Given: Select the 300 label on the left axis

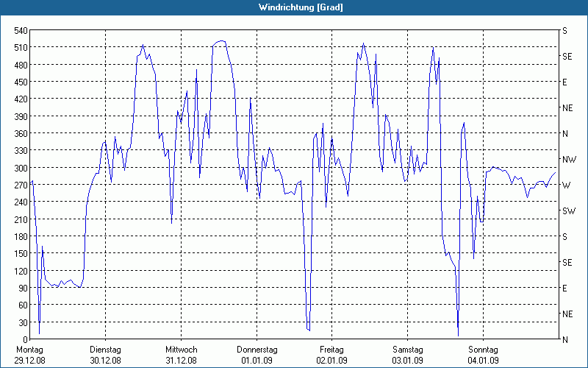Looking at the screenshot, I should tap(21, 168).
